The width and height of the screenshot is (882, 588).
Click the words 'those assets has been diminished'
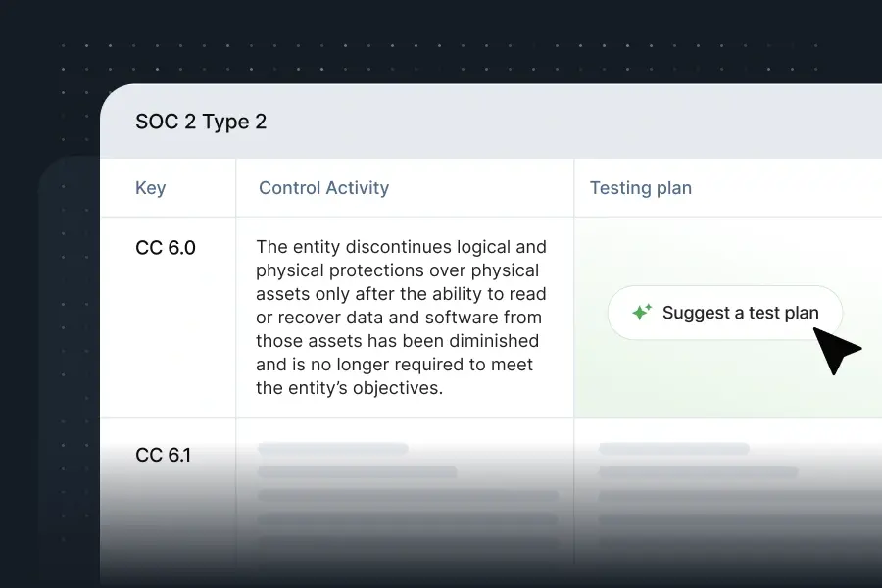point(397,341)
